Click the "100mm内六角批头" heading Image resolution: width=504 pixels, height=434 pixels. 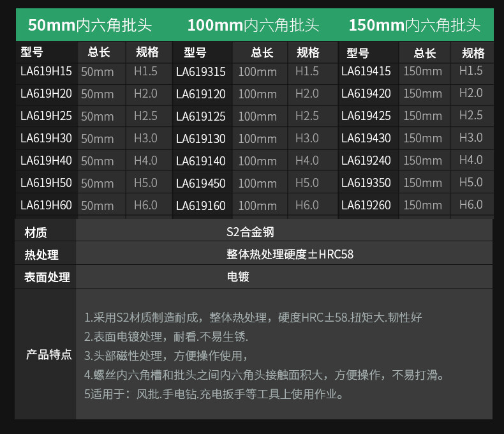click(x=253, y=25)
